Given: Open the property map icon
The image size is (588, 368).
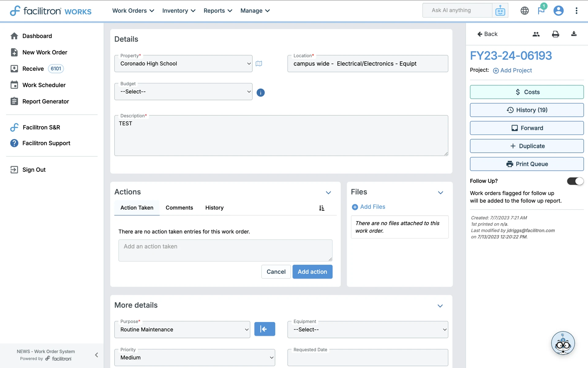Looking at the screenshot, I should (x=259, y=63).
